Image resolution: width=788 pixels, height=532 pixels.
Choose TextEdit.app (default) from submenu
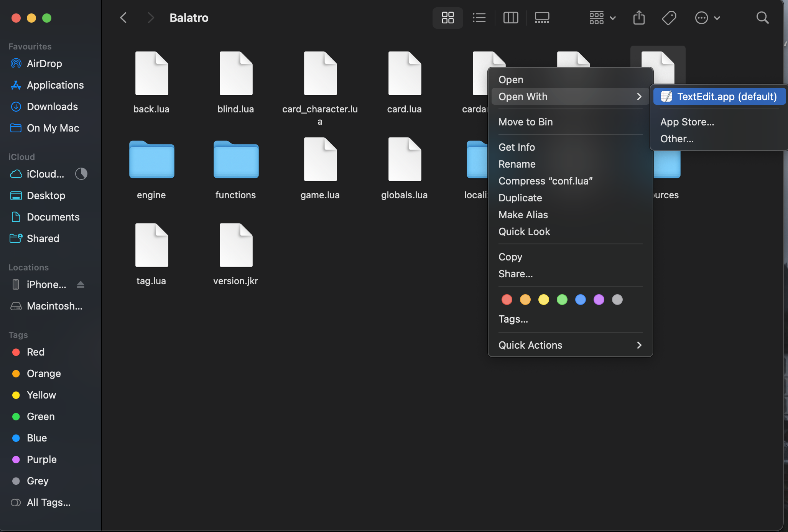pyautogui.click(x=719, y=97)
